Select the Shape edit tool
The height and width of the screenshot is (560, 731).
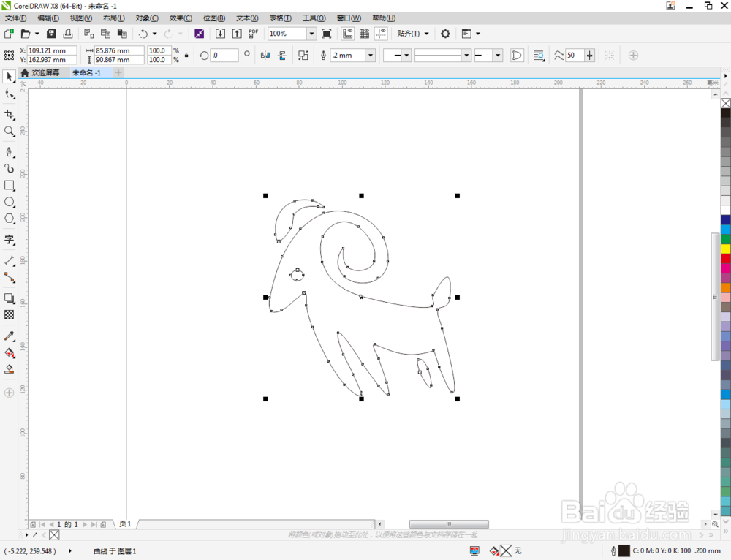click(x=9, y=94)
